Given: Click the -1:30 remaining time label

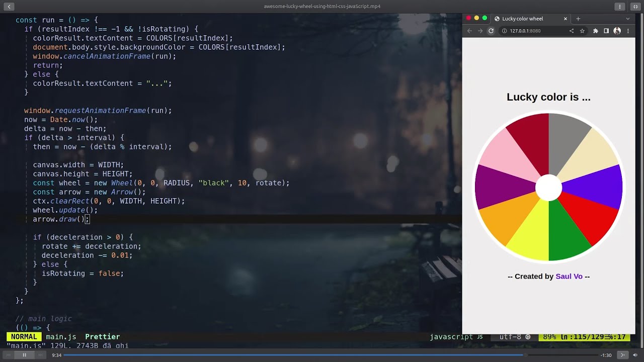Looking at the screenshot, I should (606, 355).
